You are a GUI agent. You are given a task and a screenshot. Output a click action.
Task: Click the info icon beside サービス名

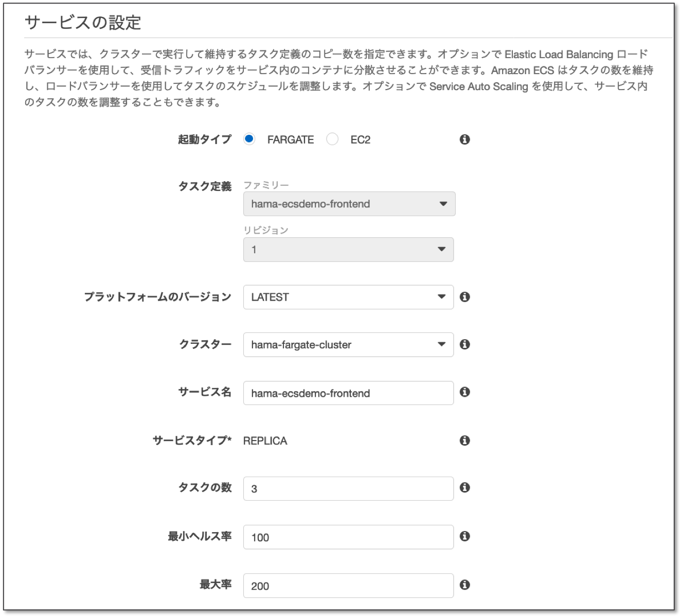tap(464, 392)
